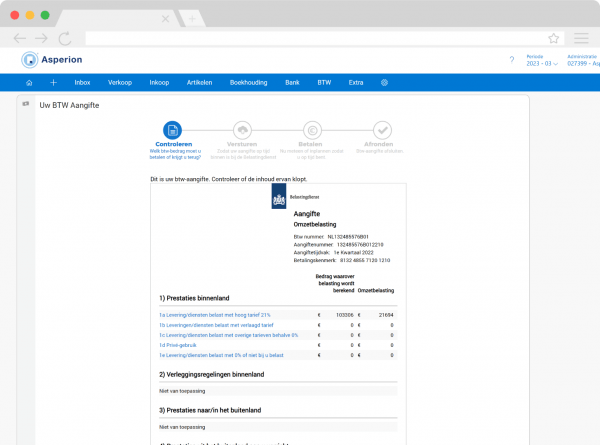Open a new browser tab

point(192,19)
